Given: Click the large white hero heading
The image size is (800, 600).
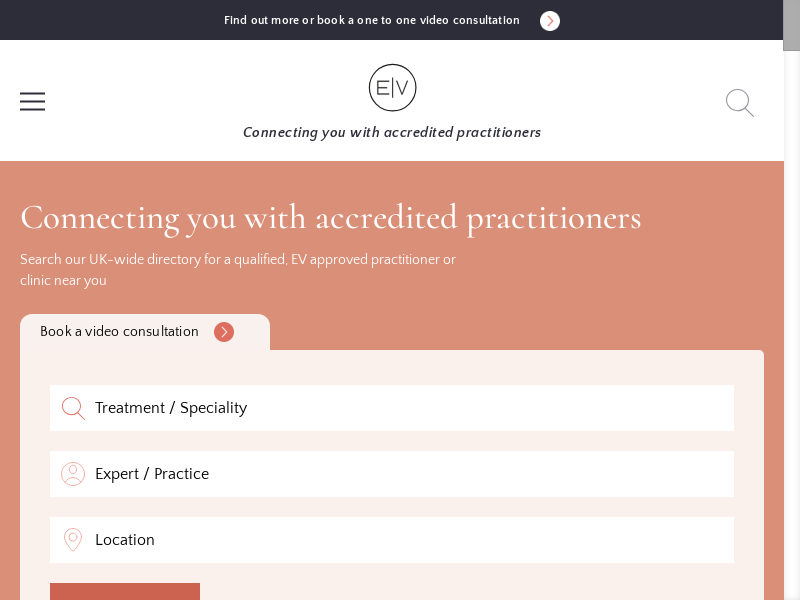Looking at the screenshot, I should [330, 218].
